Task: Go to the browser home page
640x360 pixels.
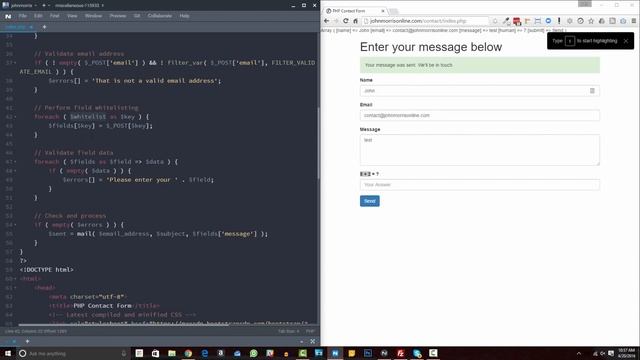Action: click(356, 21)
